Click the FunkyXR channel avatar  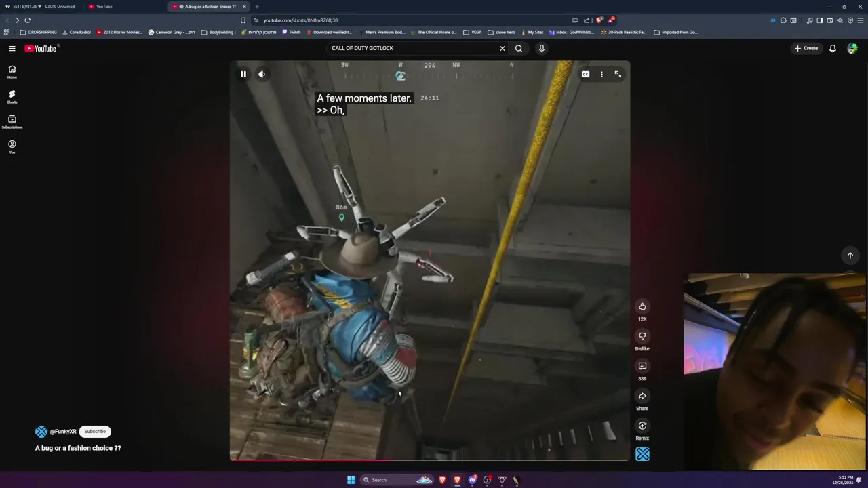click(x=41, y=432)
